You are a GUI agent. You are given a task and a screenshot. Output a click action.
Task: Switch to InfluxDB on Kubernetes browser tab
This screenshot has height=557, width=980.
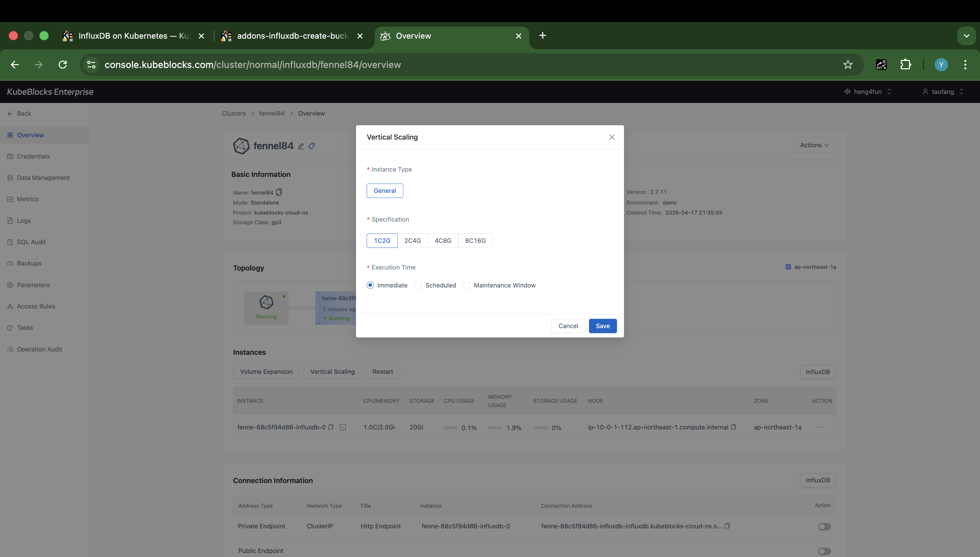pos(133,36)
